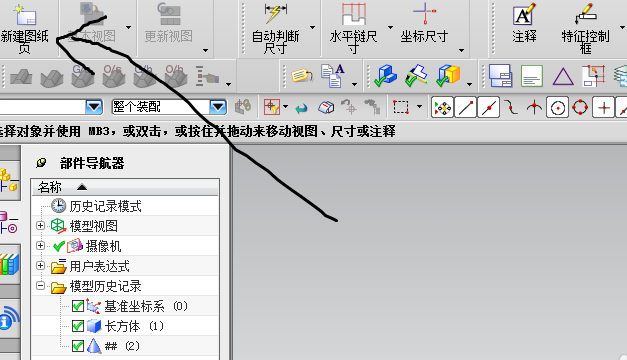
Task: Open the 整个装配 dropdown arrow
Action: click(x=218, y=107)
